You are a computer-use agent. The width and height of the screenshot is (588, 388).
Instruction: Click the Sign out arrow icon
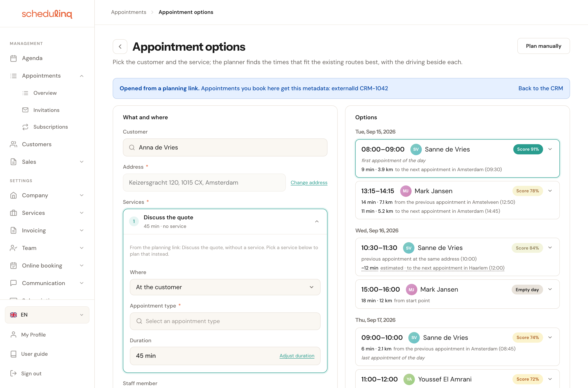(13, 374)
